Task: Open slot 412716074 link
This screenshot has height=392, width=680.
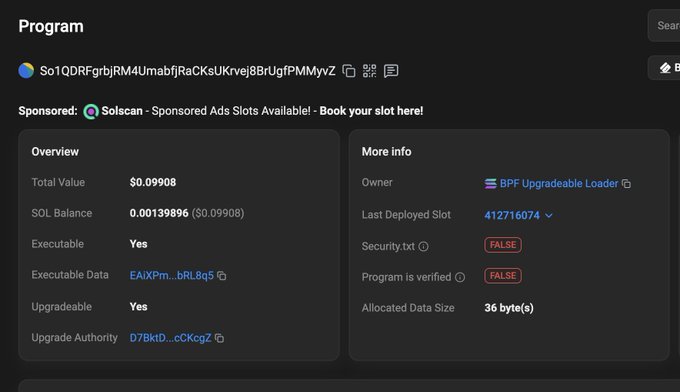Action: tap(512, 216)
